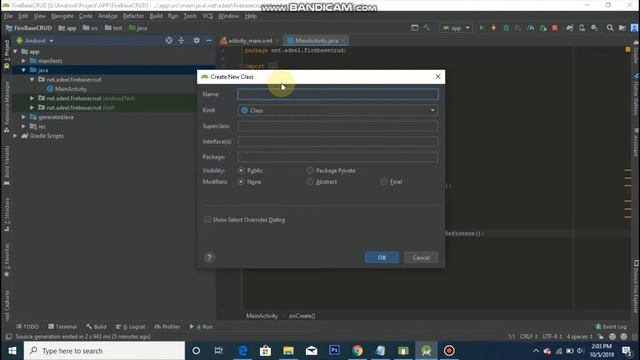This screenshot has height=360, width=640.
Task: Open the Build tool window at bottom
Action: point(96,327)
